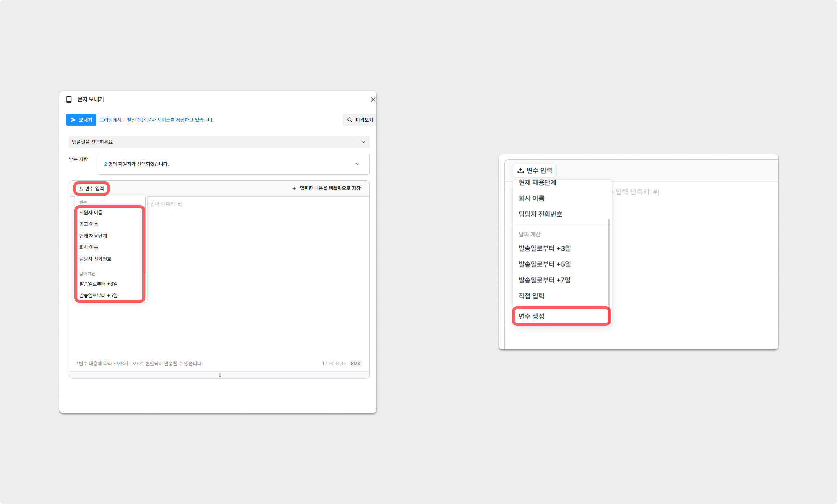Click 변수 생성 to create variable
The width and height of the screenshot is (837, 504).
click(531, 316)
